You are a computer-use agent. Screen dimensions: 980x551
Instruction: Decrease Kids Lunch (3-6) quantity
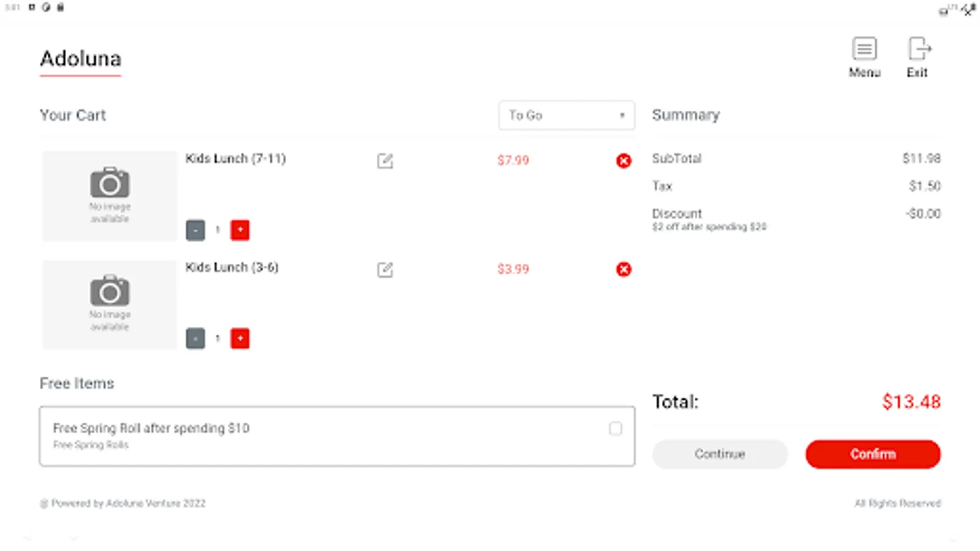pyautogui.click(x=195, y=339)
